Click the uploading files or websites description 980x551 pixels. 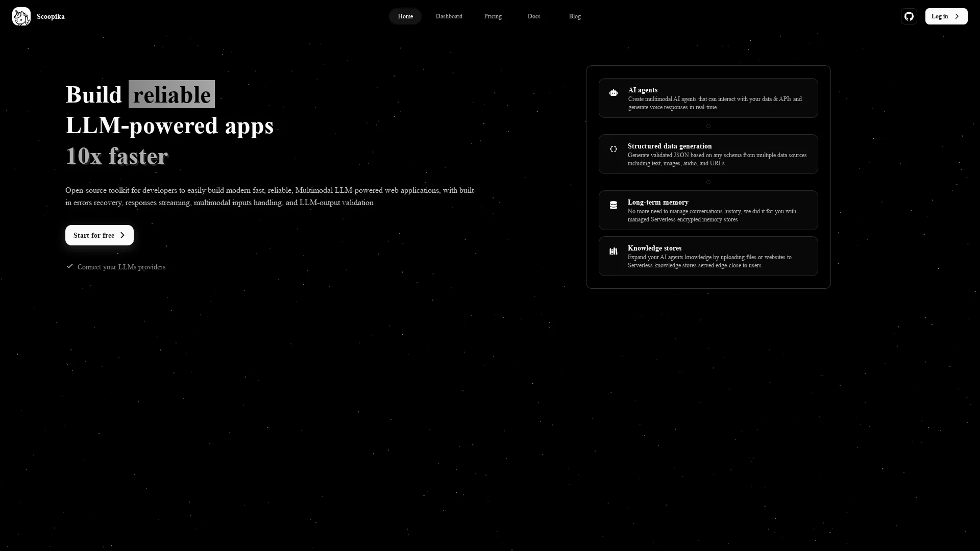(x=709, y=261)
